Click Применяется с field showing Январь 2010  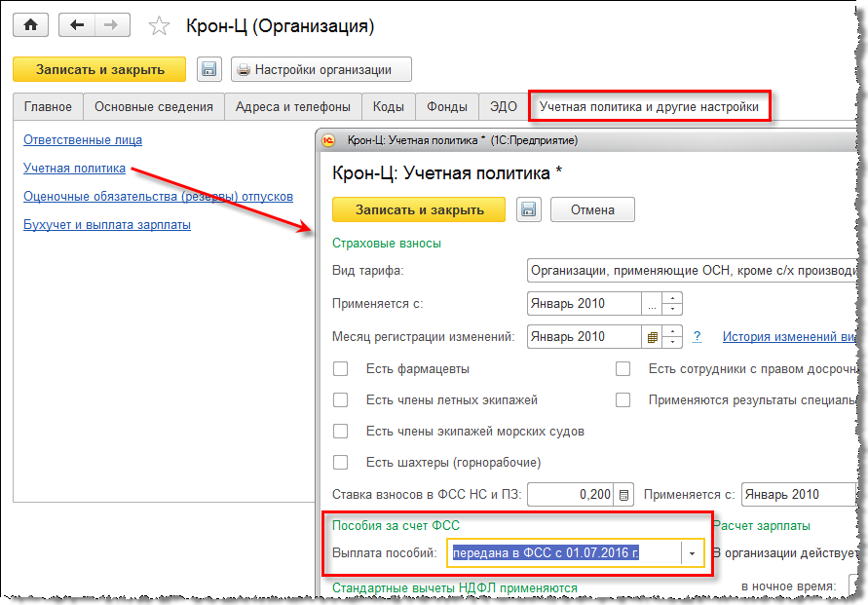[585, 304]
